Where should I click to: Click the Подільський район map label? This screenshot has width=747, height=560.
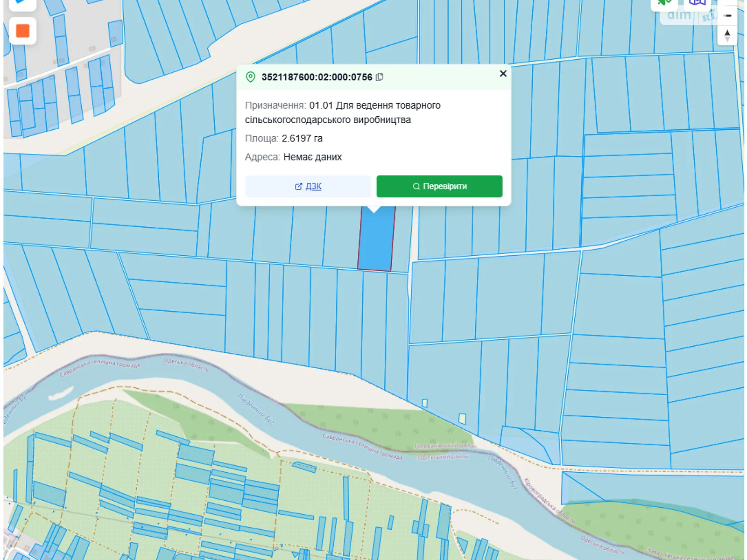[442, 457]
